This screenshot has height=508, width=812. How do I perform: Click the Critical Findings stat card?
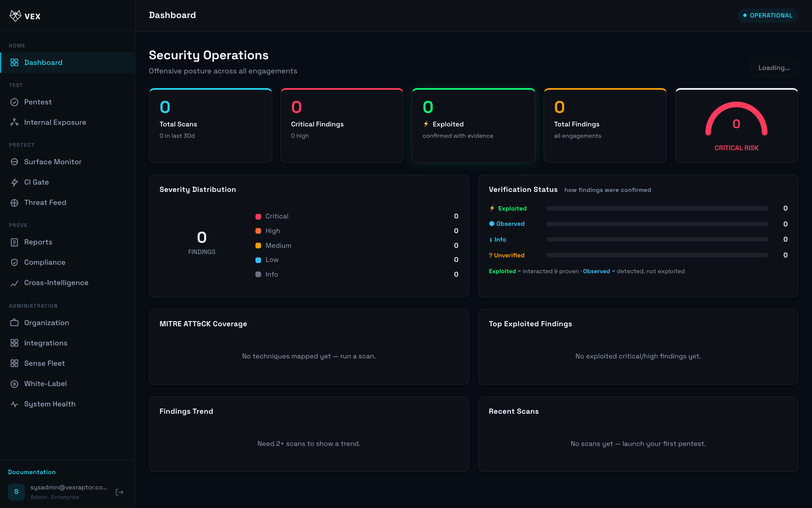[342, 126]
